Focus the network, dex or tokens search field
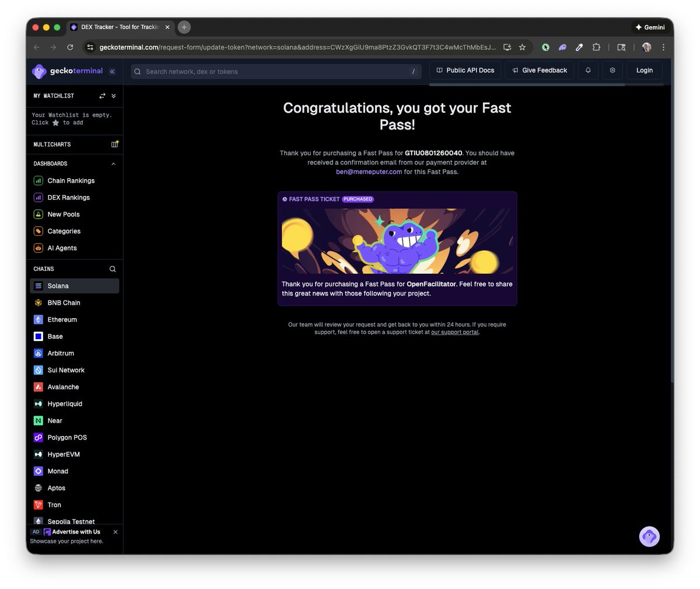Image resolution: width=700 pixels, height=589 pixels. click(x=276, y=72)
